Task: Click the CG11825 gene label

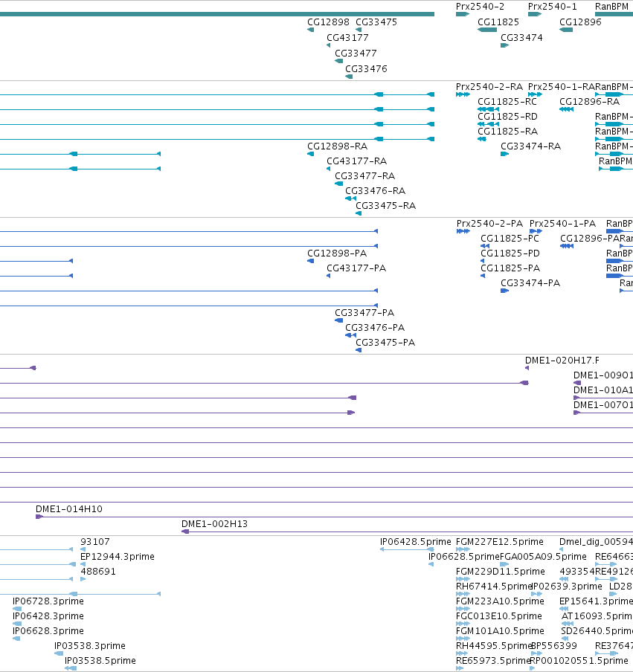Action: [498, 22]
